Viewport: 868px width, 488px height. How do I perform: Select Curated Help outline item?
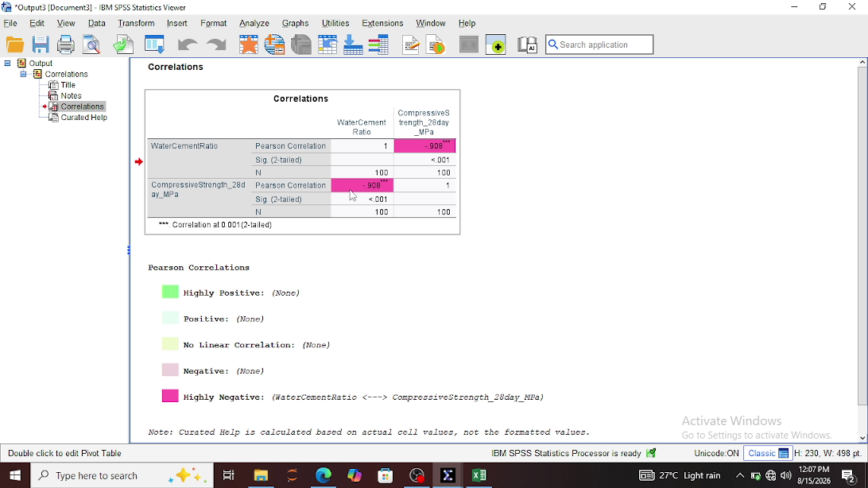[x=84, y=118]
